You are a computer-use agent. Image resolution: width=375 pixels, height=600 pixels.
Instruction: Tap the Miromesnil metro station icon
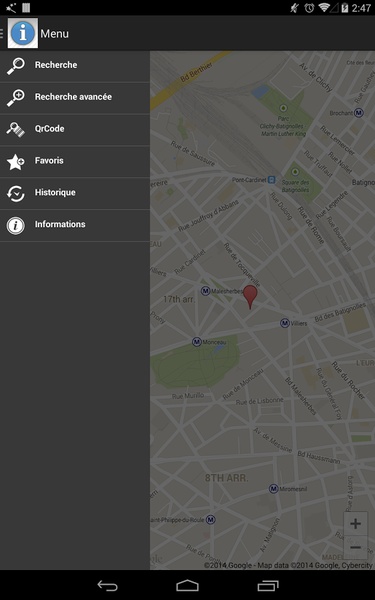(x=273, y=489)
